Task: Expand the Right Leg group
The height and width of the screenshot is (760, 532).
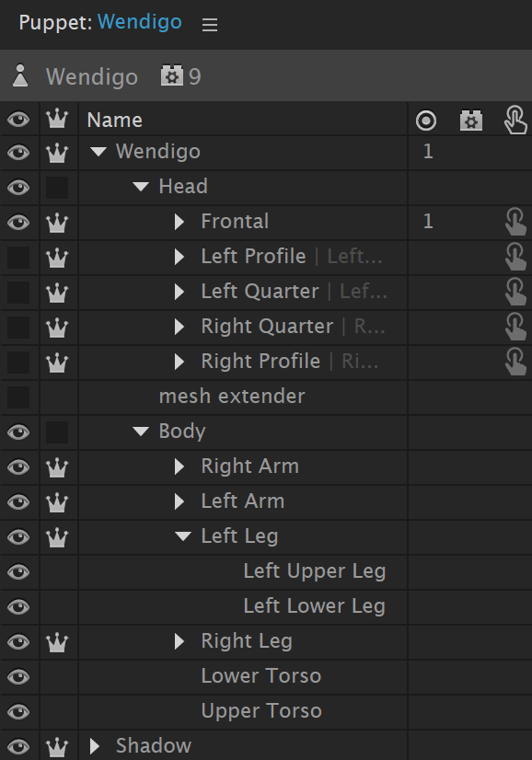Action: [x=179, y=641]
